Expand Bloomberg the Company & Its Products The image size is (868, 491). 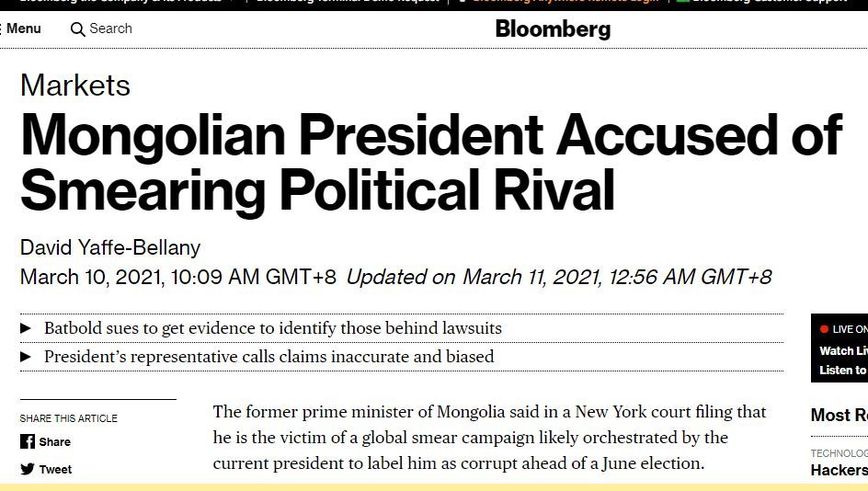120,2
